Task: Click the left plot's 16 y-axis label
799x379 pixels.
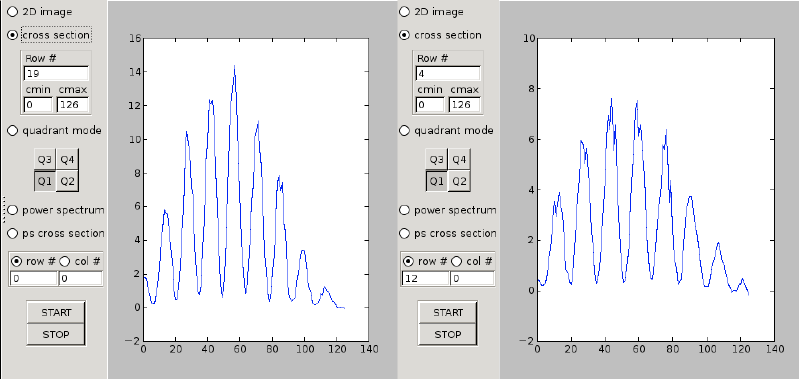Action: point(135,38)
